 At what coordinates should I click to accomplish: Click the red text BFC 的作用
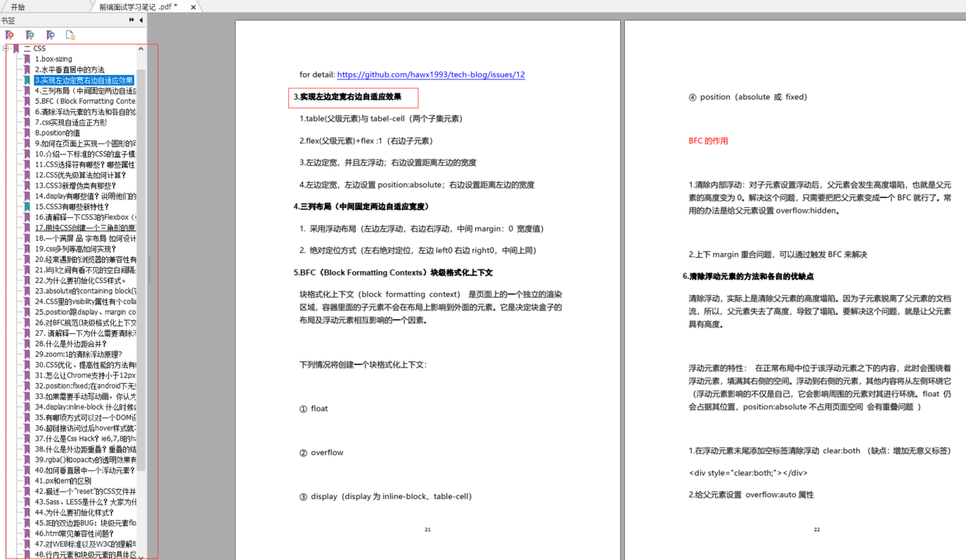coord(708,141)
